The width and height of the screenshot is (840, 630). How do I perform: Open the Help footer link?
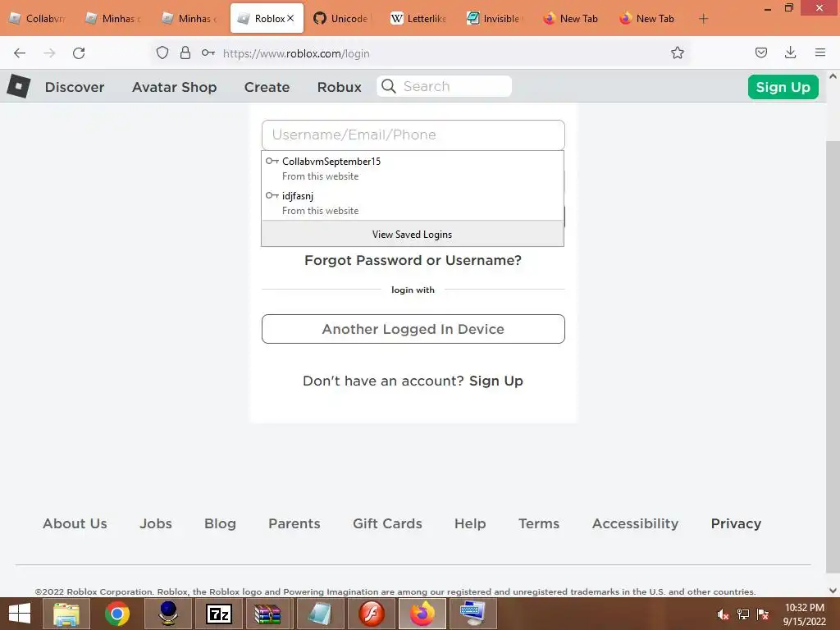tap(470, 523)
